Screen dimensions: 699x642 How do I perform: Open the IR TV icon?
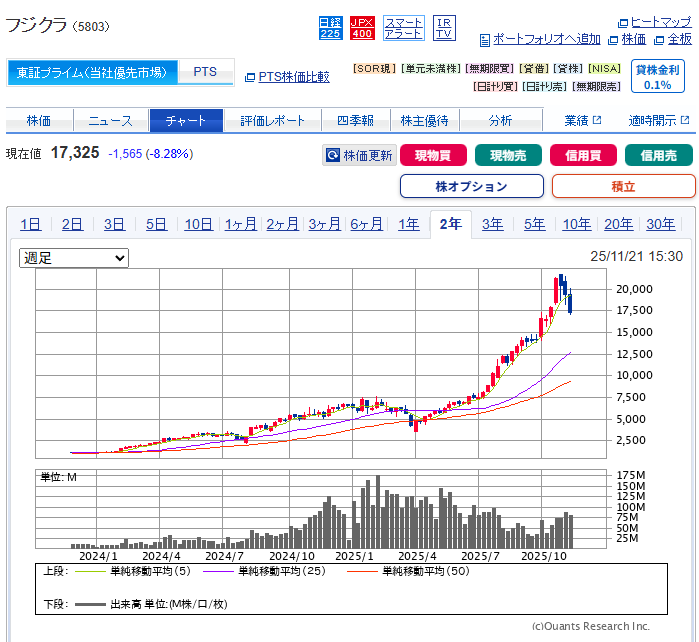[x=444, y=28]
